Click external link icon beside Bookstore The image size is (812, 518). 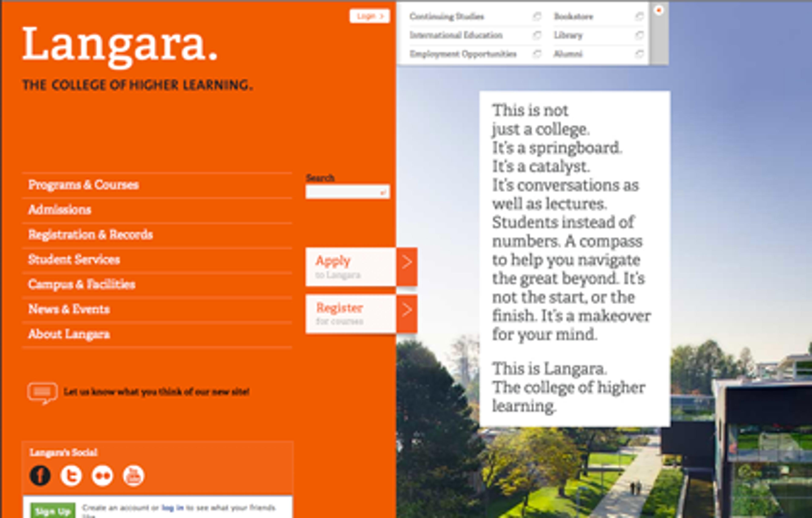(x=639, y=16)
